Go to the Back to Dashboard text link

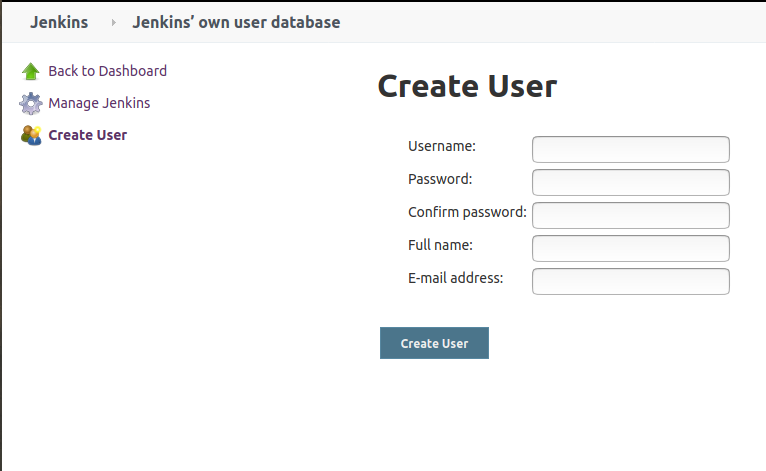[x=107, y=71]
